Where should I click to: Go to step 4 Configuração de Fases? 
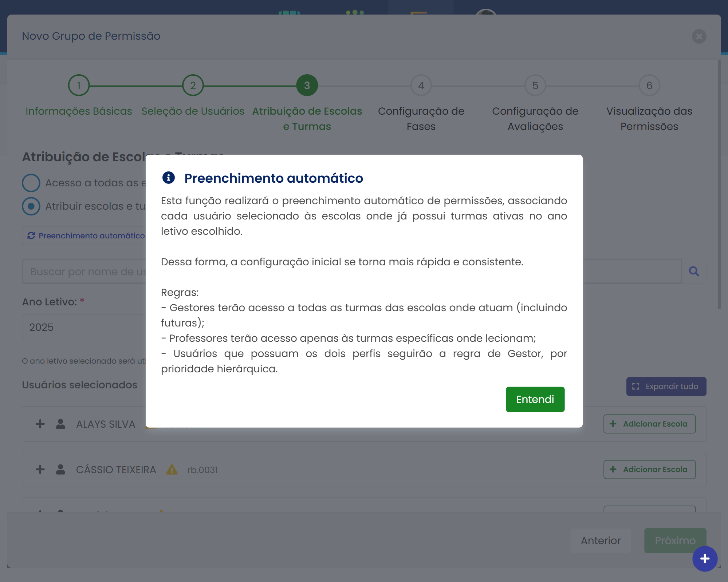(x=421, y=86)
